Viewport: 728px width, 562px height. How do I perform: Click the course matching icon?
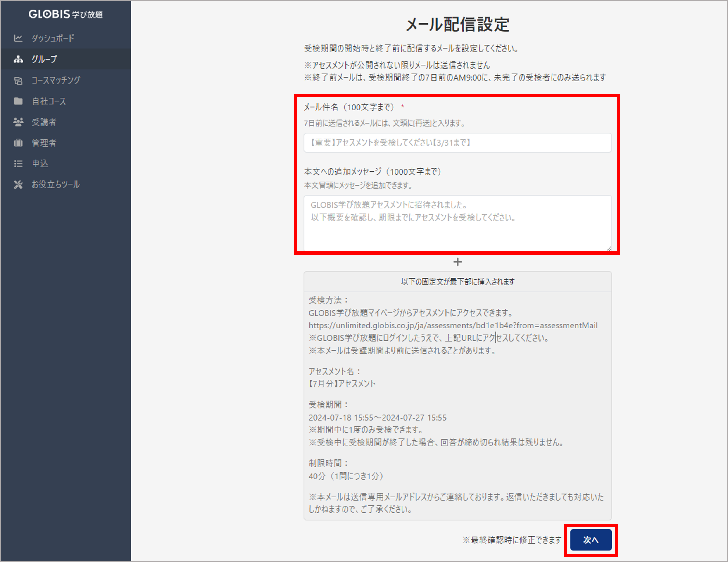[x=18, y=80]
